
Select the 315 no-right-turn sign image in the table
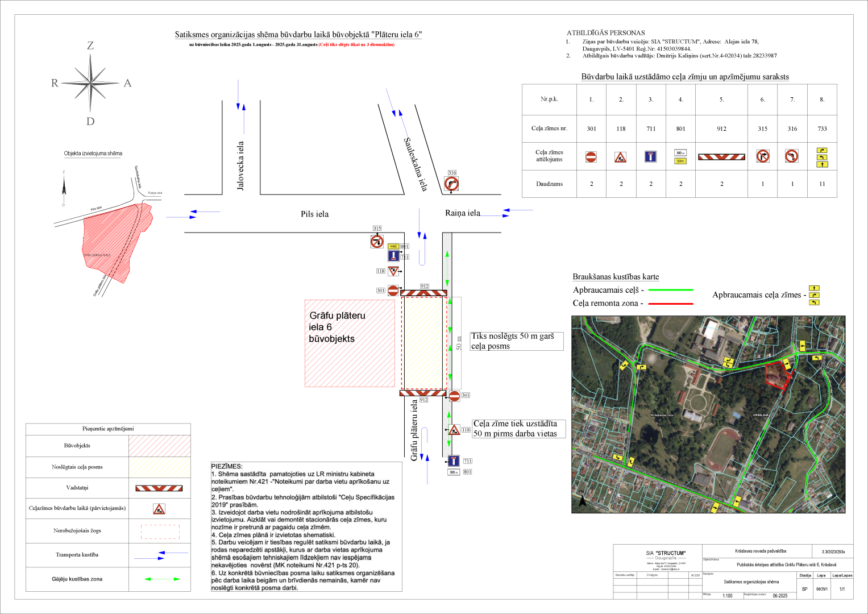pos(763,156)
